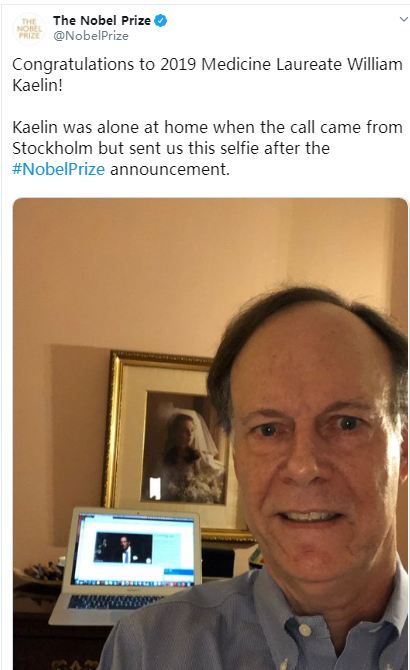This screenshot has height=670, width=410.
Task: Click the blue verified badge
Action: (161, 20)
